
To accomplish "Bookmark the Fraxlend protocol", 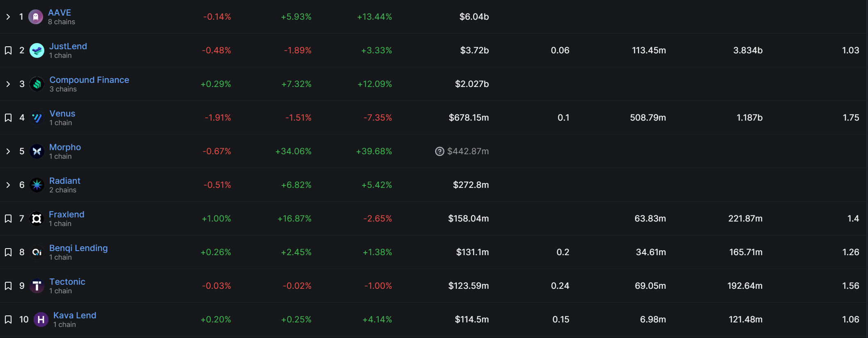I will (8, 219).
